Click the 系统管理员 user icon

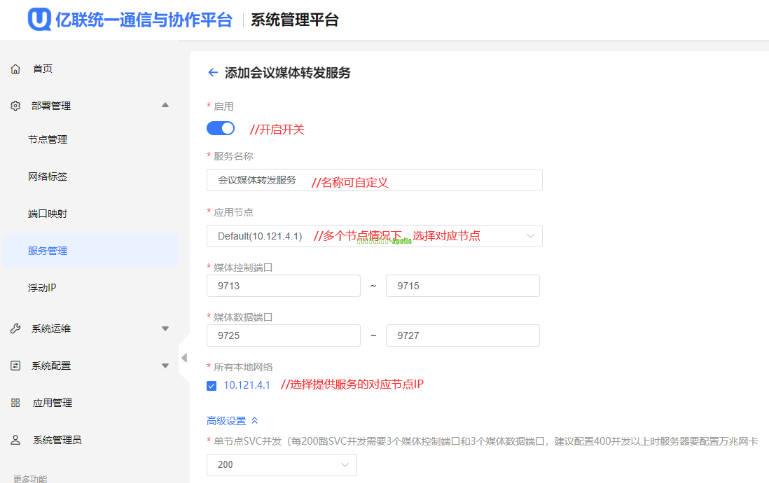tap(15, 440)
